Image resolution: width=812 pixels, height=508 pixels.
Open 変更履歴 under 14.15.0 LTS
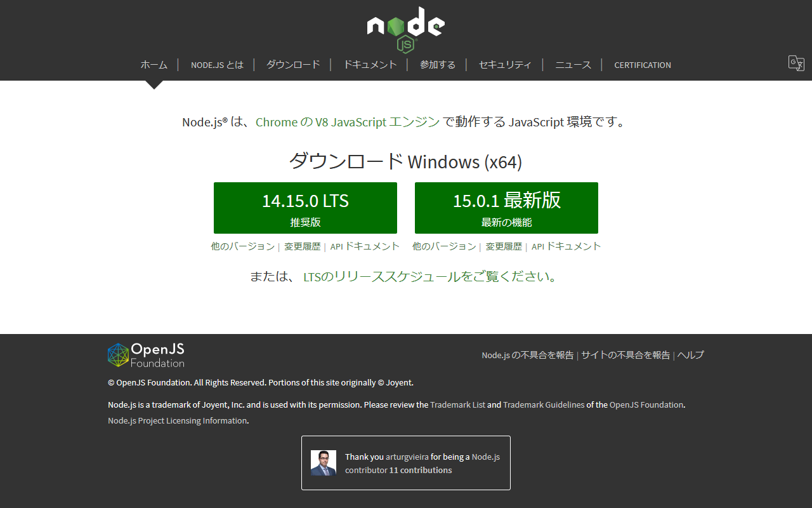(x=303, y=246)
